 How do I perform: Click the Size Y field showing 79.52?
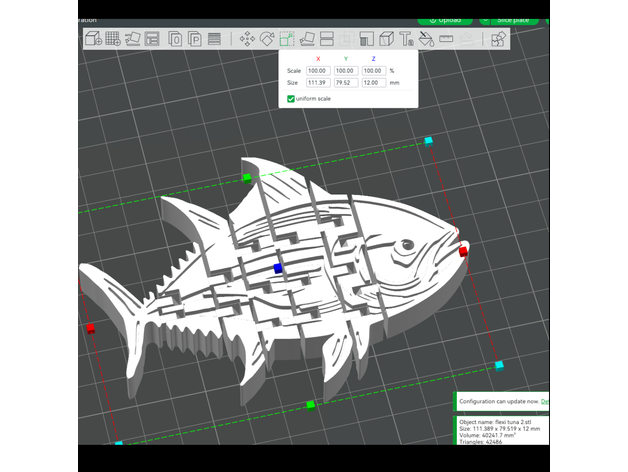[345, 83]
